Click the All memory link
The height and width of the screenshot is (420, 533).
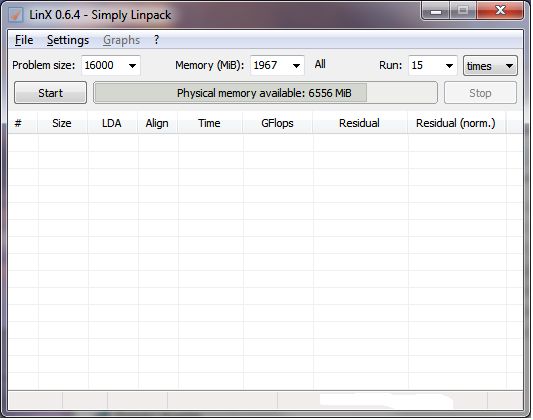click(320, 64)
